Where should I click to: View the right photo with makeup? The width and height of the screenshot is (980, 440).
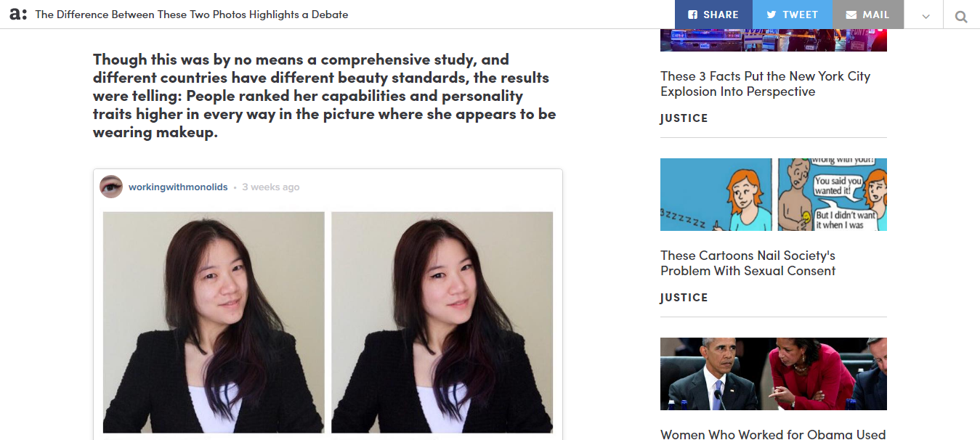point(442,322)
